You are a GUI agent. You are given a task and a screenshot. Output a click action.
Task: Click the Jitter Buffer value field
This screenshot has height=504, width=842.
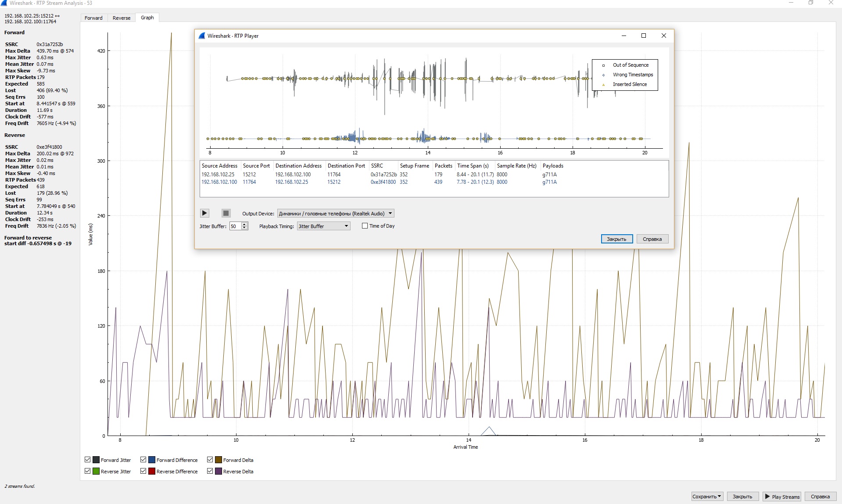click(x=235, y=226)
